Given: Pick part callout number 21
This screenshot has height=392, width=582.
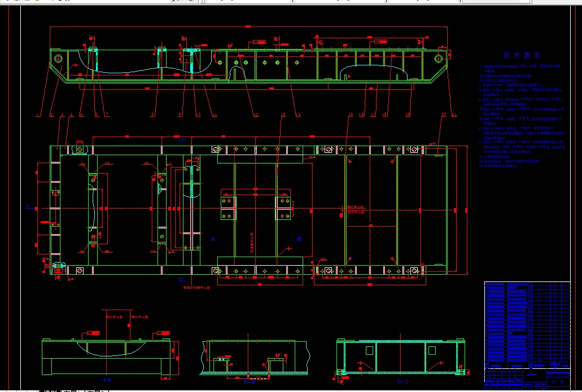Looking at the screenshot, I should coord(454,115).
